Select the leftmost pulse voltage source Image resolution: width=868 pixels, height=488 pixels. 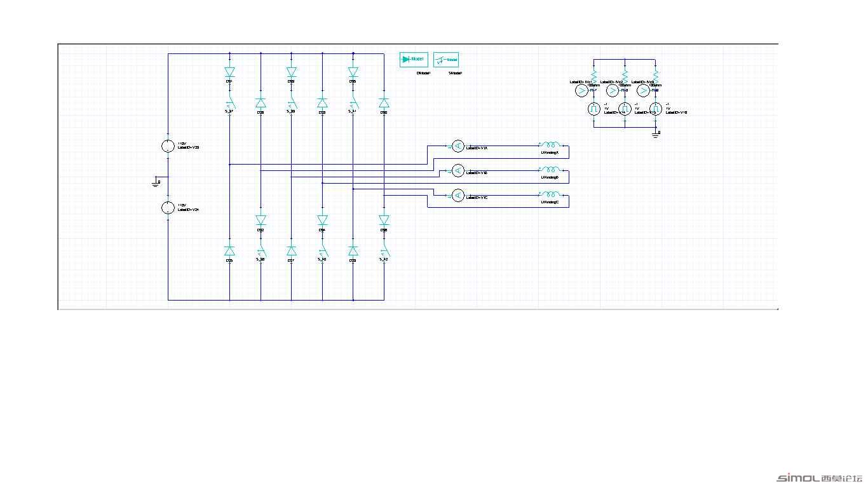[593, 109]
